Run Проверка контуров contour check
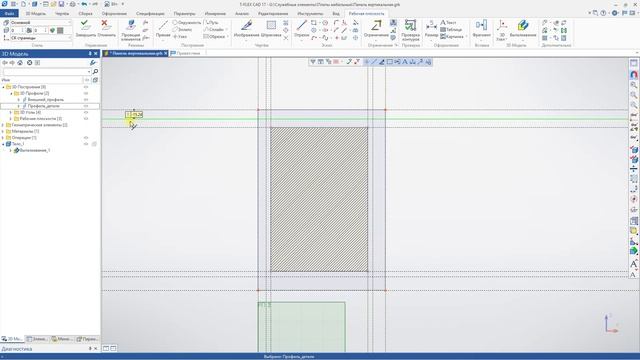Image resolution: width=640 pixels, height=360 pixels. tap(410, 30)
